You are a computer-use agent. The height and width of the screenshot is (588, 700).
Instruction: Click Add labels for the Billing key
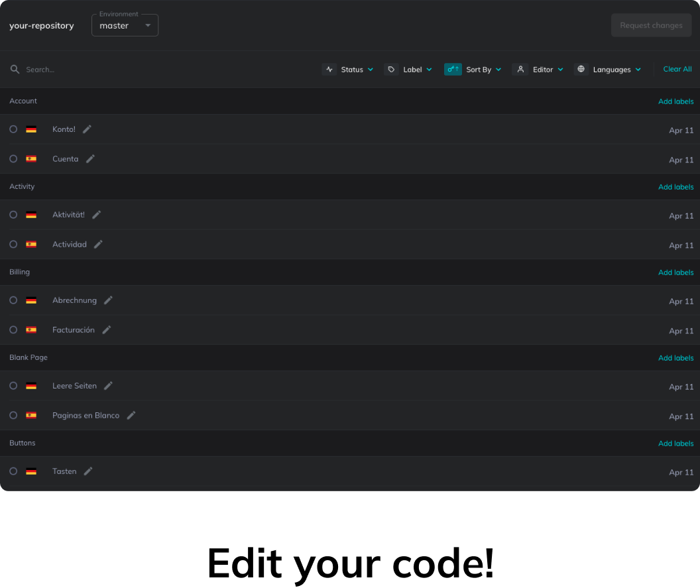[x=675, y=272]
